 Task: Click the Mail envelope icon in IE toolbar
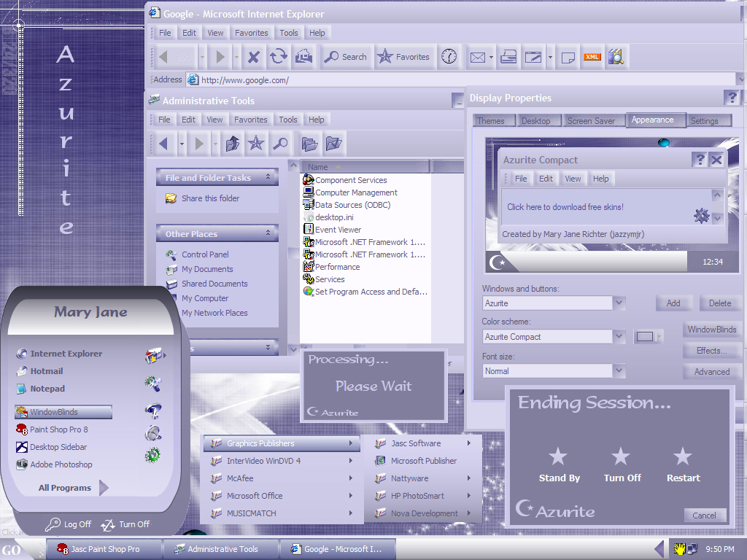478,57
